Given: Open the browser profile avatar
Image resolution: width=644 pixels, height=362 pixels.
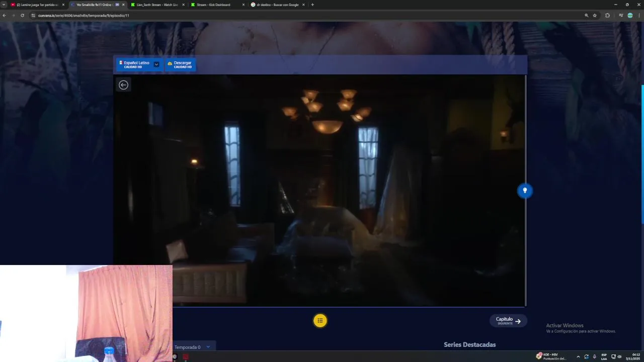Looking at the screenshot, I should 630,16.
